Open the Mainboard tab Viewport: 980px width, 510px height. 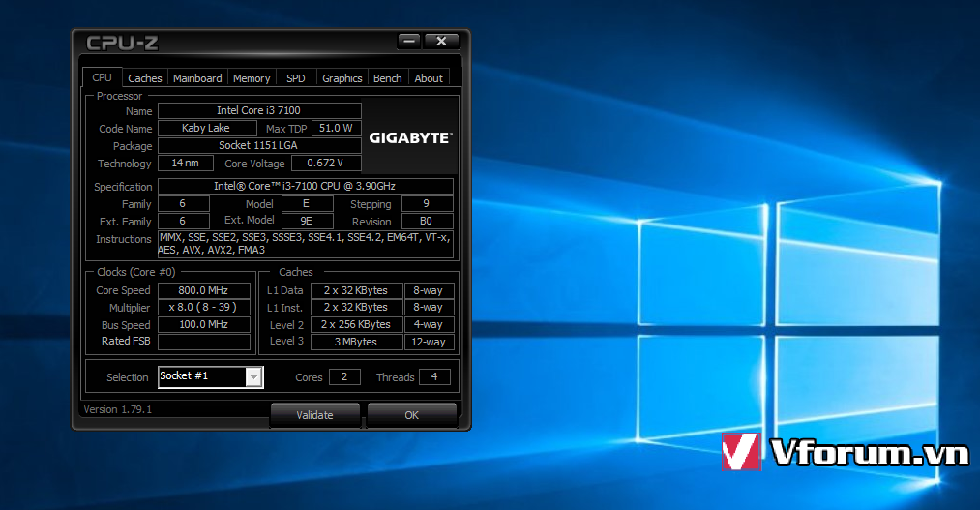197,78
